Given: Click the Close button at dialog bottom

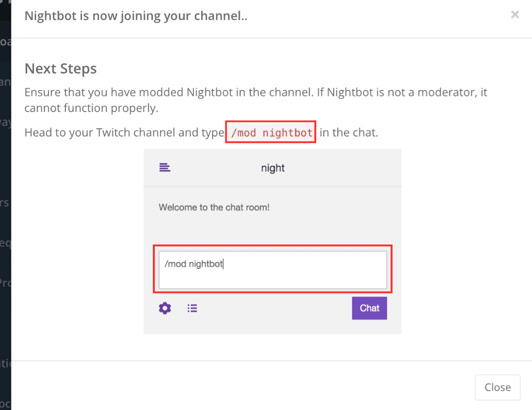Looking at the screenshot, I should click(x=498, y=387).
